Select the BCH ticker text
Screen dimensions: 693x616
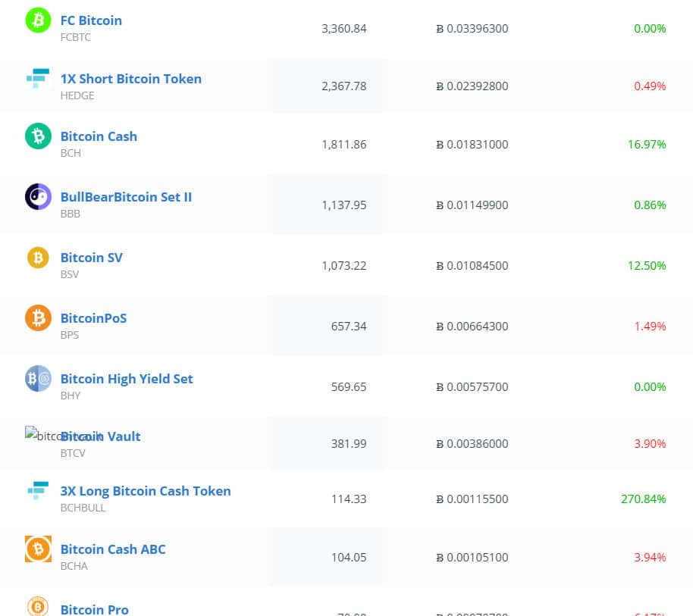71,153
